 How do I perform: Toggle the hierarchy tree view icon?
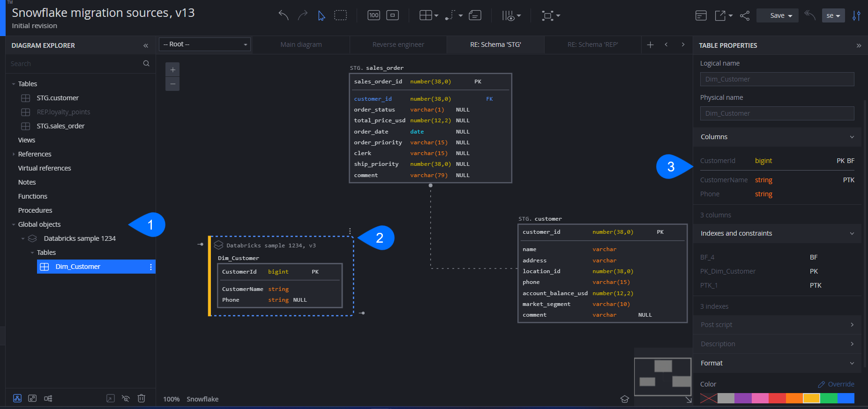48,398
